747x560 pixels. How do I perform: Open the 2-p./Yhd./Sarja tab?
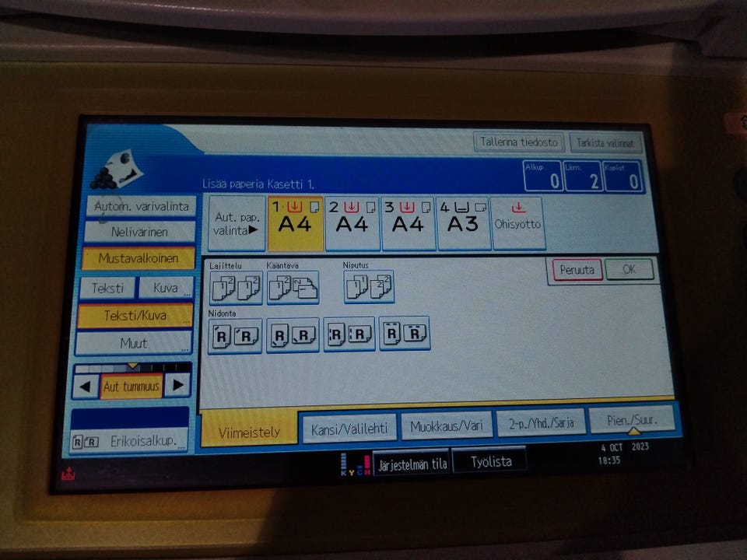point(542,423)
